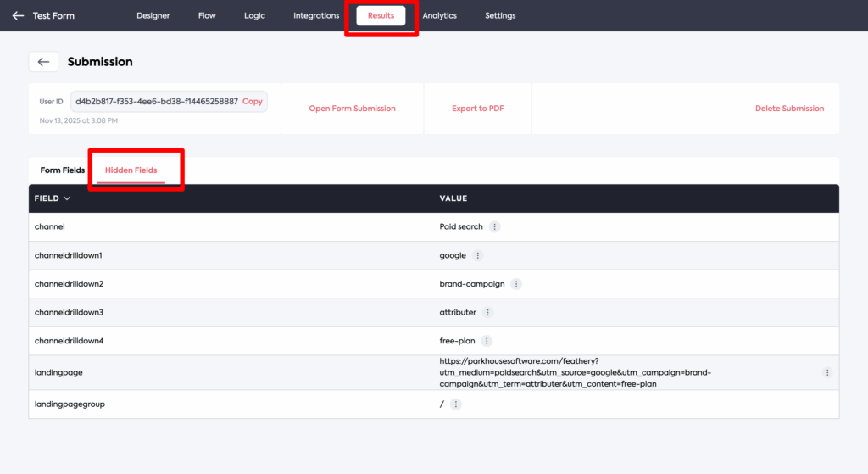Viewport: 868px width, 474px height.
Task: Click the three-dot icon next to attributer
Action: (x=487, y=313)
